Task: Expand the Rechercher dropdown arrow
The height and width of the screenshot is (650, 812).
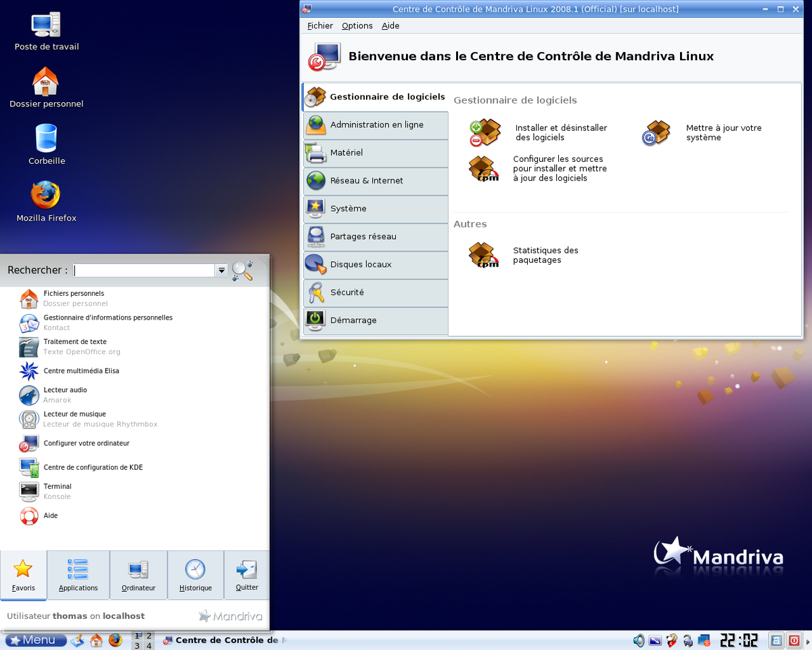Action: coord(221,270)
